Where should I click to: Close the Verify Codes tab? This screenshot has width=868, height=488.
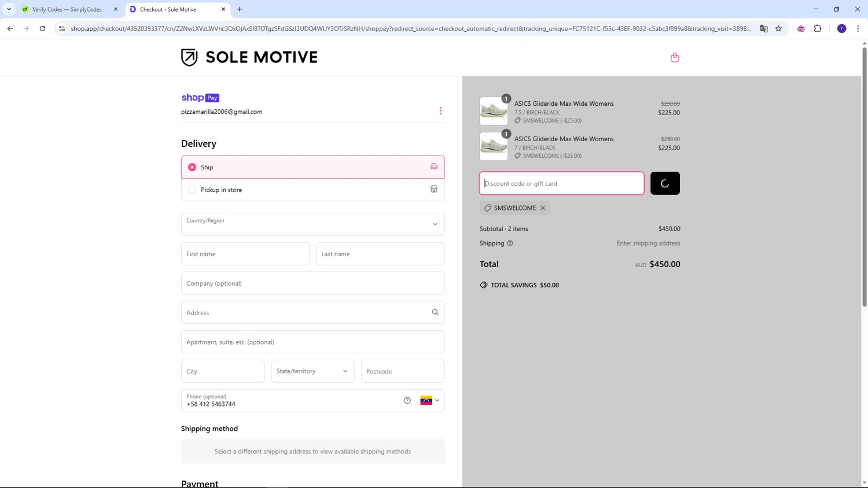(116, 9)
